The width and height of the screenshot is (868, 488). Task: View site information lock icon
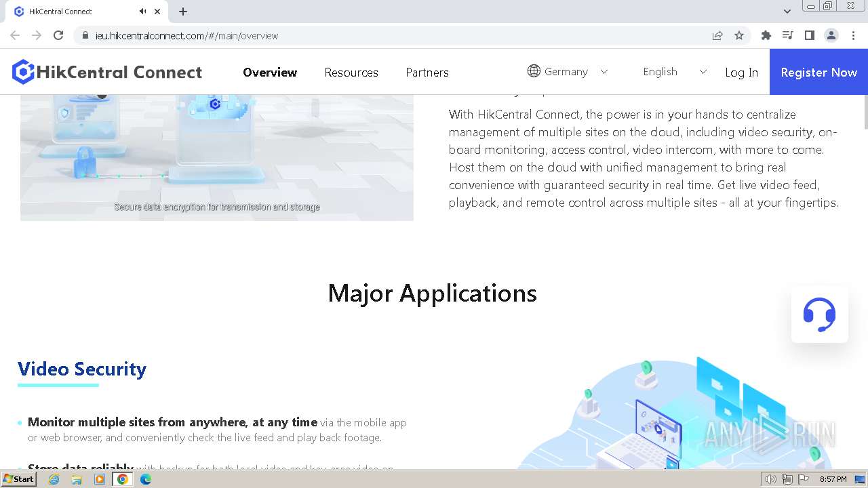point(85,35)
